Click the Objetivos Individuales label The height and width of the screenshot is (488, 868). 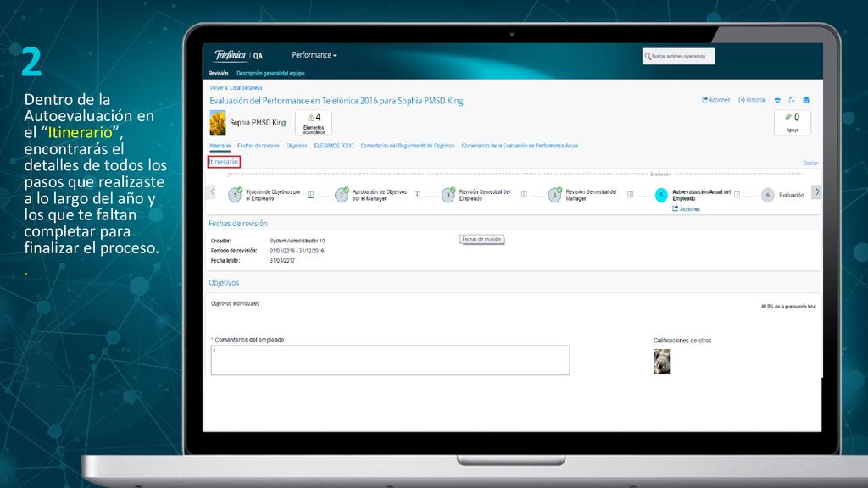click(236, 304)
